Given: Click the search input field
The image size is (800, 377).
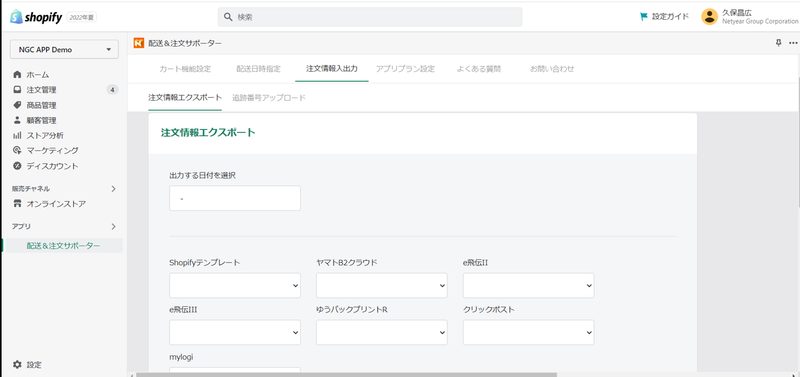Looking at the screenshot, I should [370, 17].
